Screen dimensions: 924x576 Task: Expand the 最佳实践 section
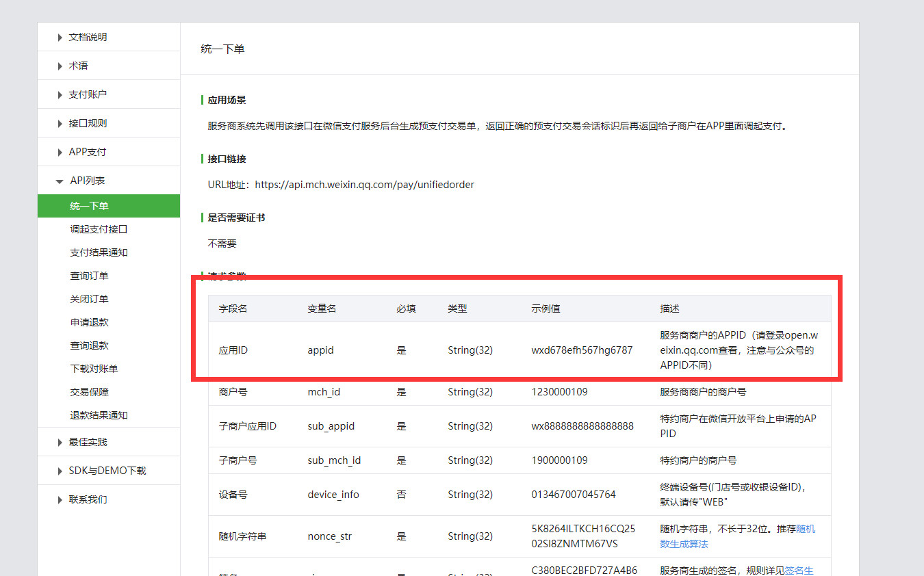pos(88,442)
